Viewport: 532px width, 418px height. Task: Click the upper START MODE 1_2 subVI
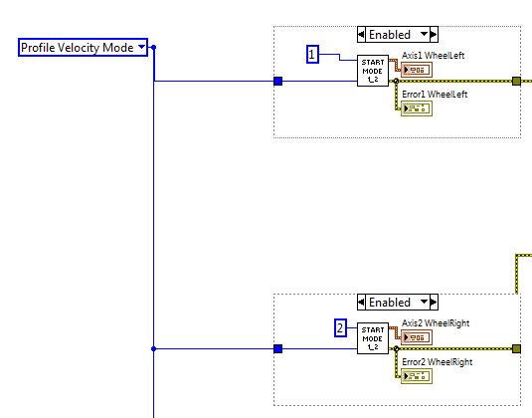coord(373,71)
